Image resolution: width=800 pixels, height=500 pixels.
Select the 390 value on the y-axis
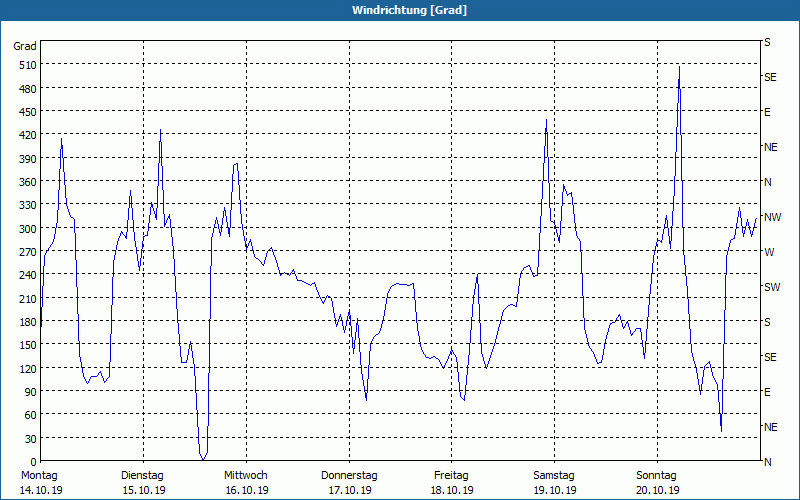pyautogui.click(x=28, y=159)
